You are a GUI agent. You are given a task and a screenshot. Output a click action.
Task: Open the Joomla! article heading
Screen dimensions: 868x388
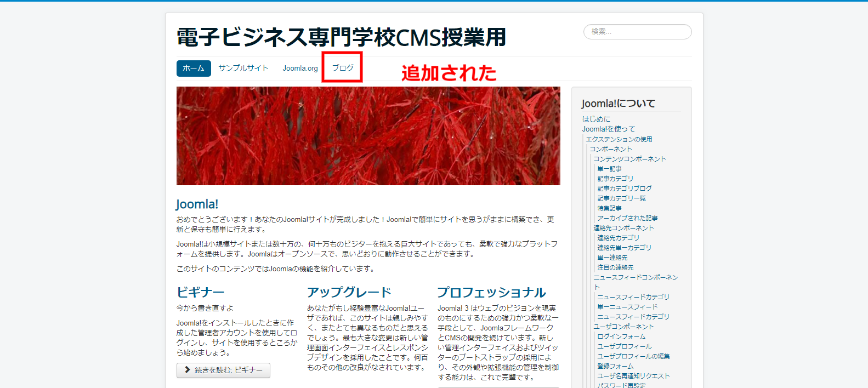click(197, 204)
